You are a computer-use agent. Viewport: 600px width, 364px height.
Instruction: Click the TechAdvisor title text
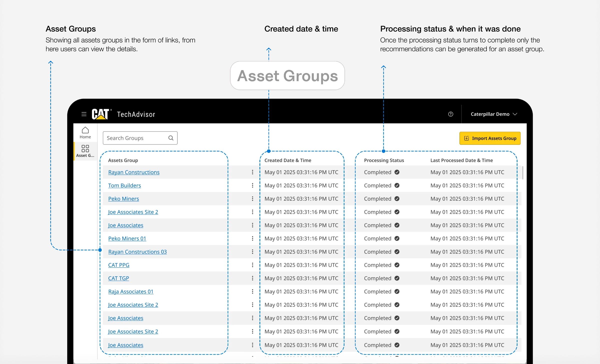tap(136, 114)
